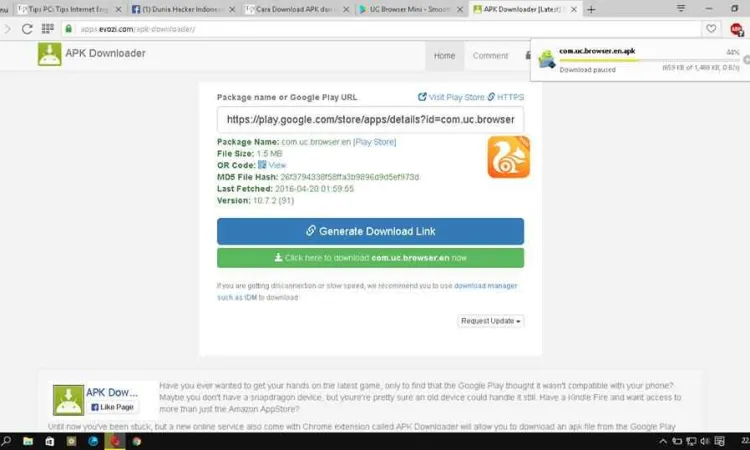Open File Explorer from the taskbar

click(28, 441)
